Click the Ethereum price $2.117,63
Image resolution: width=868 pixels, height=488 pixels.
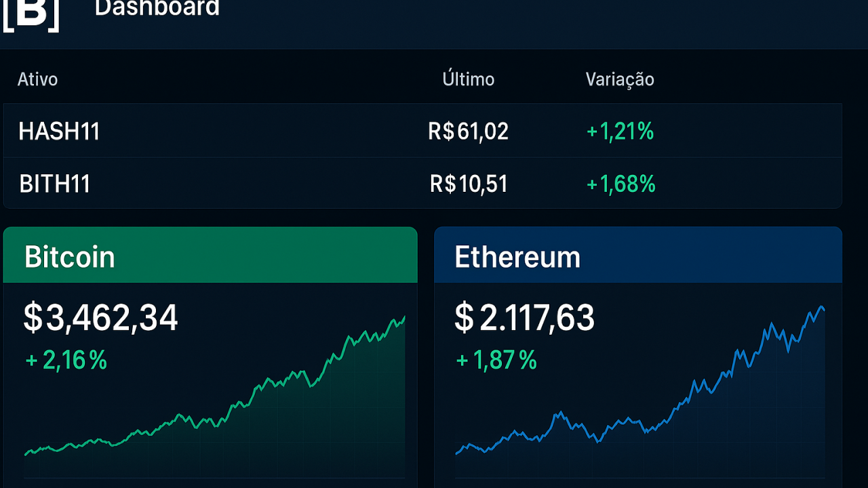525,317
